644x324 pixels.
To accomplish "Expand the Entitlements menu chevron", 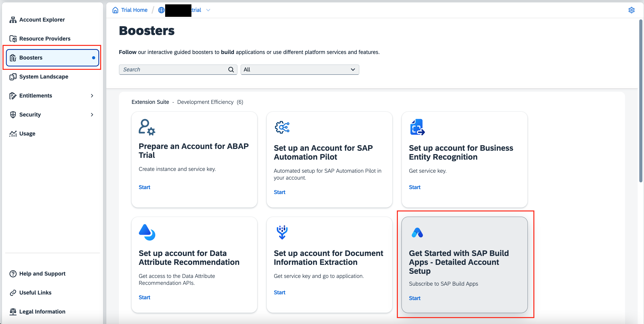I will pos(92,96).
